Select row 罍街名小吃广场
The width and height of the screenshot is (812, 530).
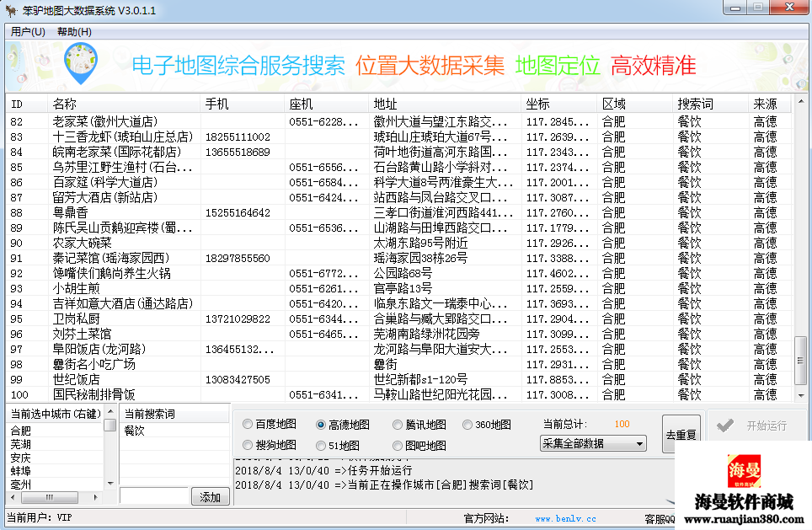pyautogui.click(x=398, y=364)
